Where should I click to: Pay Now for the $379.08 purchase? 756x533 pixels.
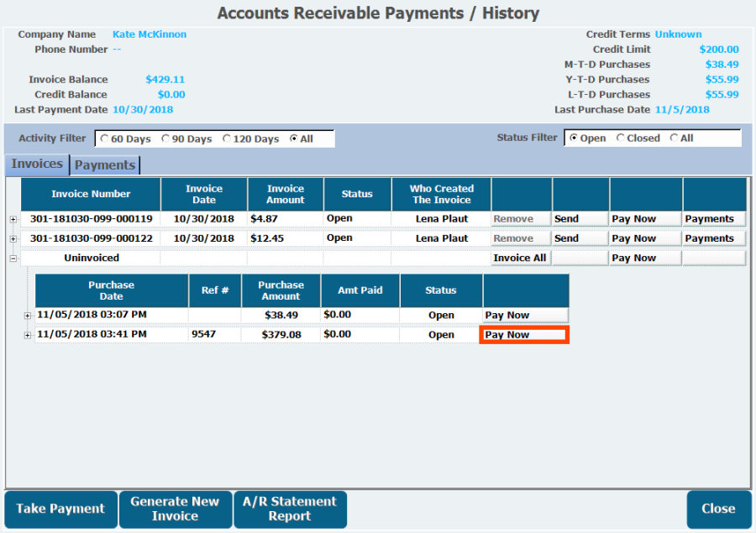[x=524, y=335]
